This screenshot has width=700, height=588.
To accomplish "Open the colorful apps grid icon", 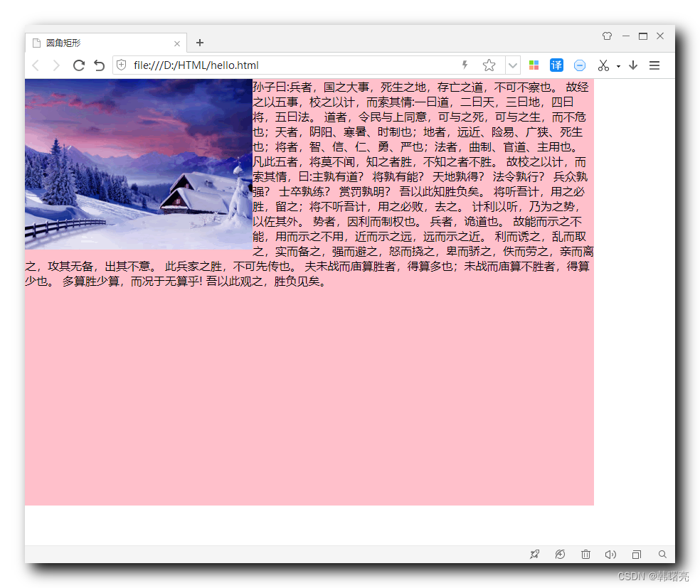I will [534, 65].
